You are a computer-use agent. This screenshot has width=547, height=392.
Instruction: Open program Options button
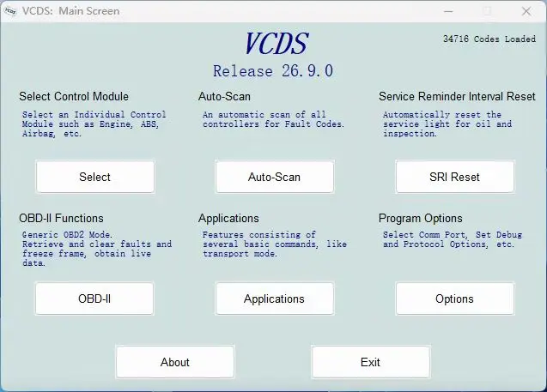point(454,299)
